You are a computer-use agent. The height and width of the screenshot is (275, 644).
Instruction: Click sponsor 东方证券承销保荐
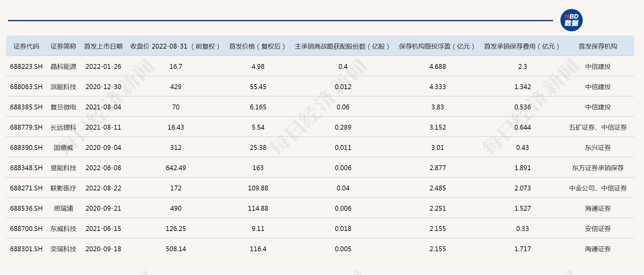(598, 168)
